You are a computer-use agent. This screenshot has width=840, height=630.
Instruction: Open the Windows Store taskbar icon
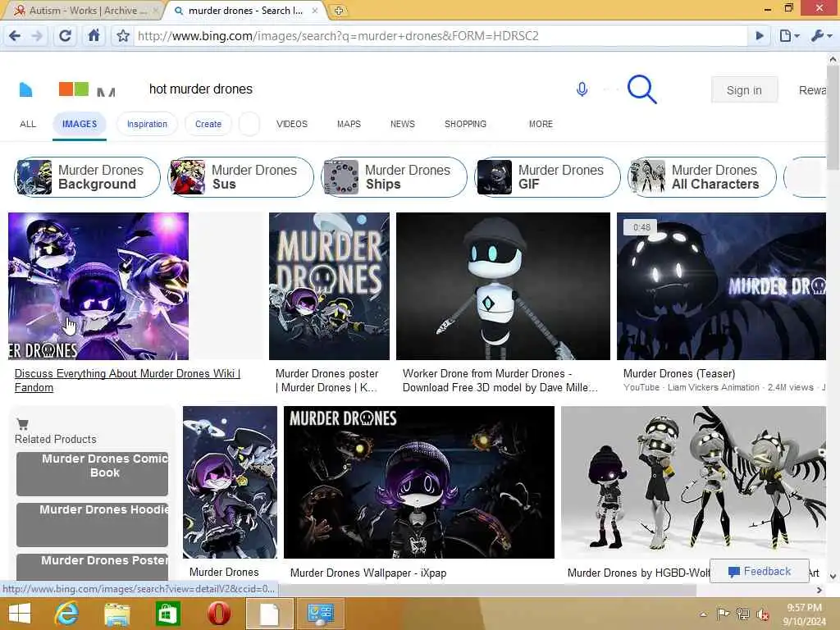coord(167,614)
